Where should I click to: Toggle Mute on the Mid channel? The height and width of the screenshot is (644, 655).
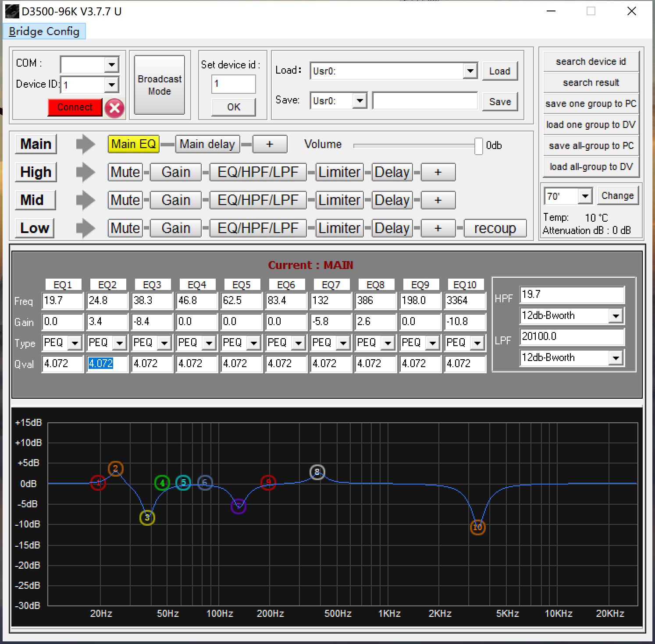pos(125,200)
